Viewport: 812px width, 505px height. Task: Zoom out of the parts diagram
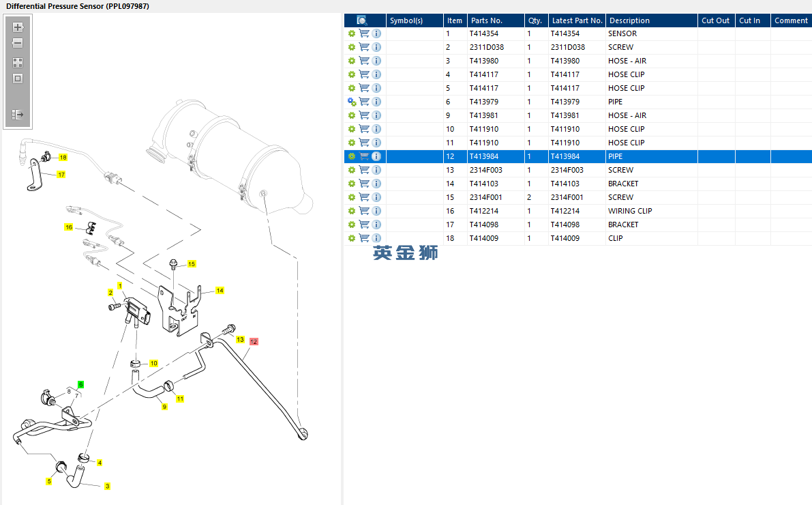click(x=18, y=43)
